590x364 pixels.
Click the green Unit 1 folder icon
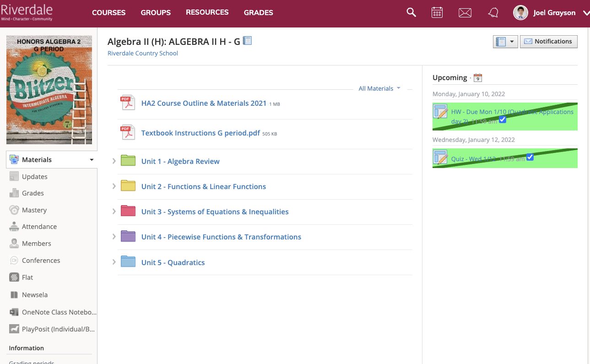click(128, 161)
